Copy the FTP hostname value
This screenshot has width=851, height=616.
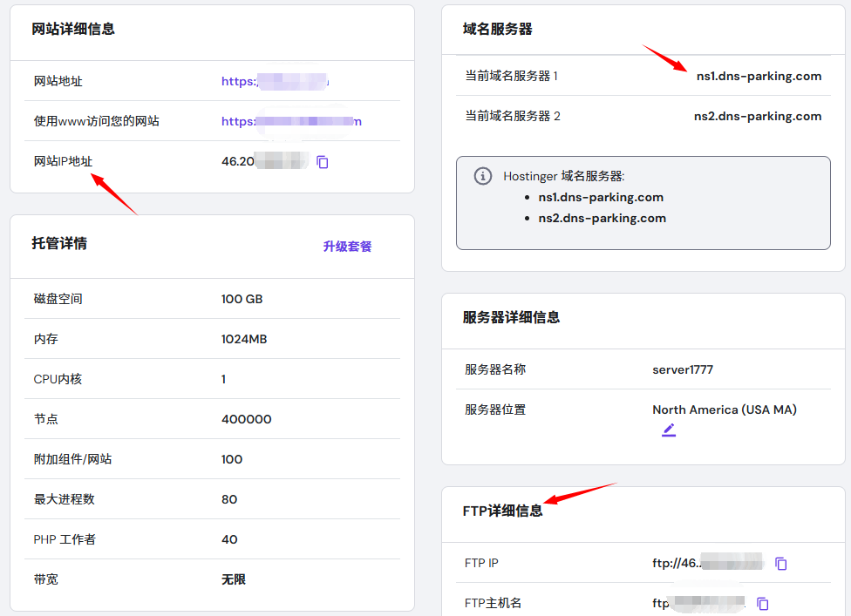click(x=763, y=604)
